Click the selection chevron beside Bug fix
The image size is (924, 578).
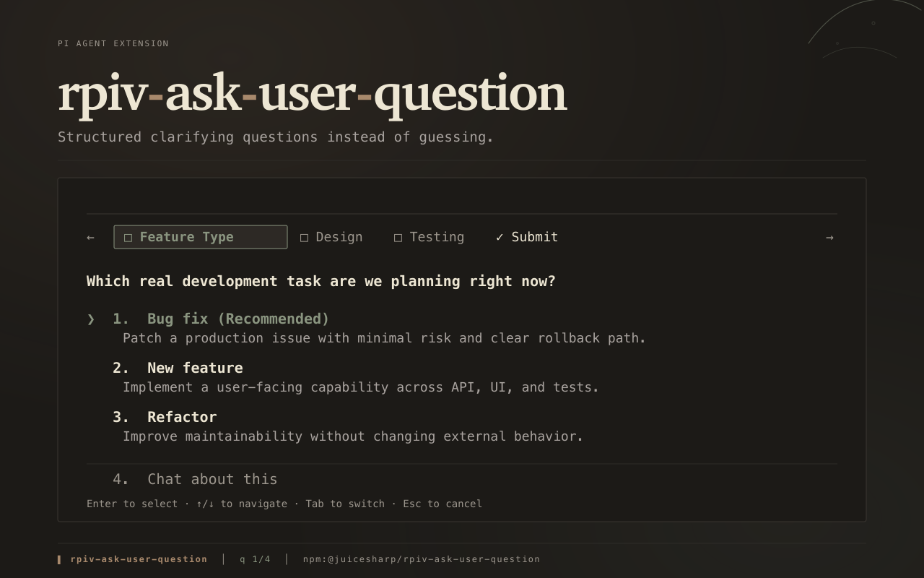(x=91, y=319)
